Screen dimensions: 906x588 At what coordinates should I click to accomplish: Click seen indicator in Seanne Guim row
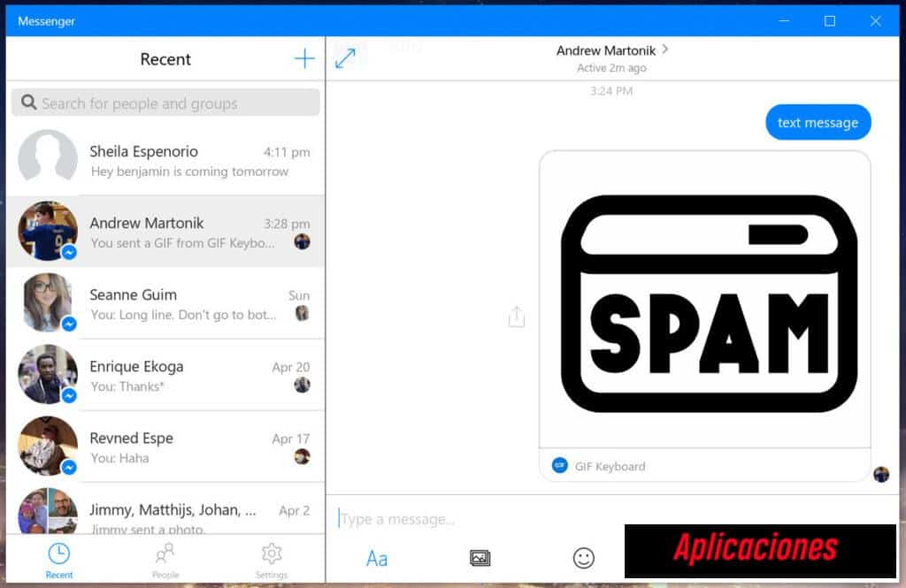point(302,313)
